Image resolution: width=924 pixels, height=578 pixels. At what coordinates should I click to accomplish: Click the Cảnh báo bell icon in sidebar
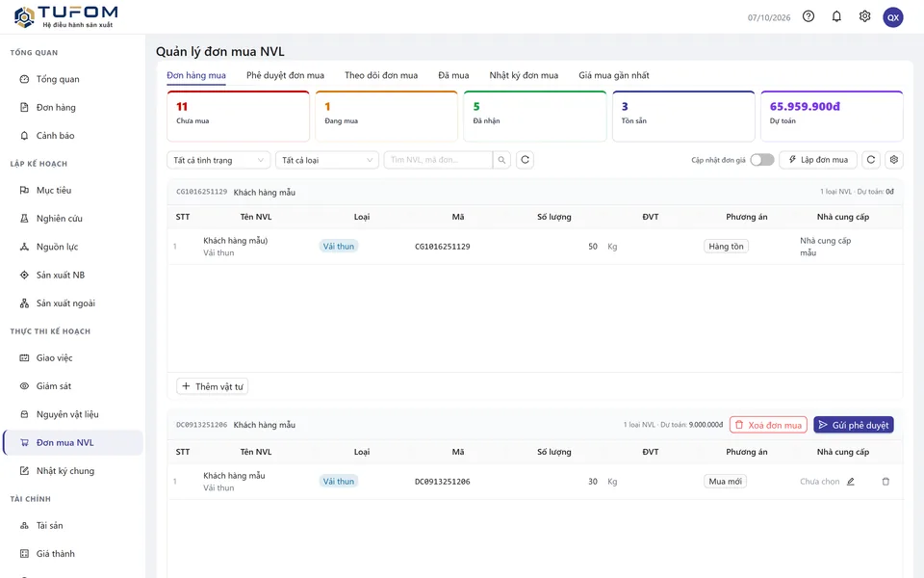[x=24, y=136]
